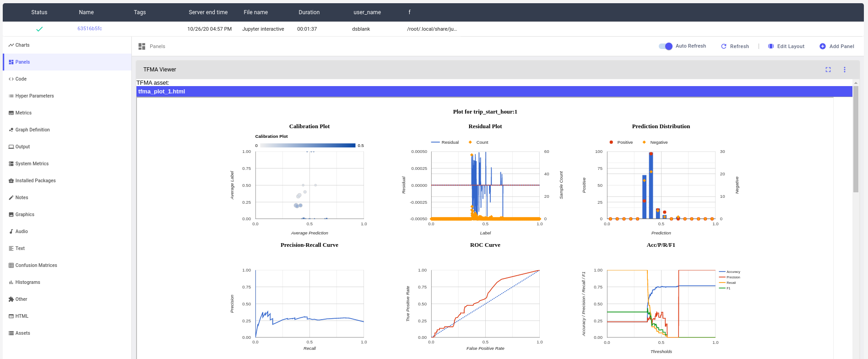Click the Edit Layout icon
Image resolution: width=868 pixels, height=359 pixels.
770,46
